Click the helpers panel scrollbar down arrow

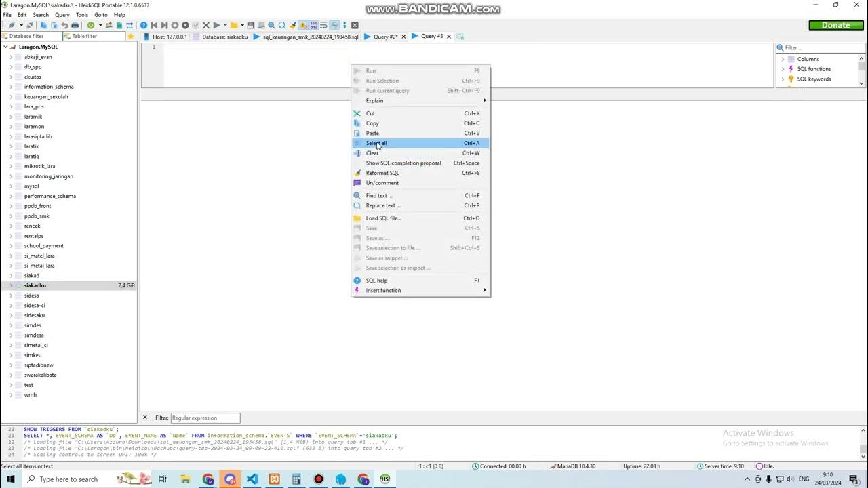[x=862, y=83]
